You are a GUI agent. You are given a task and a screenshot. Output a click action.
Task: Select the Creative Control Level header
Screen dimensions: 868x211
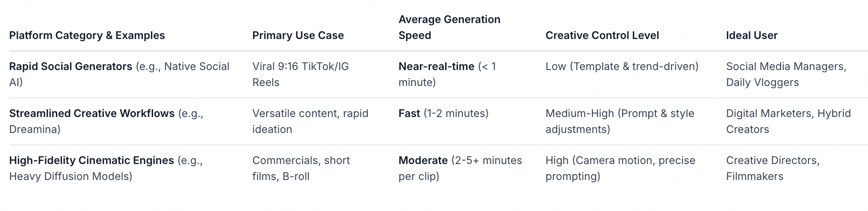click(x=602, y=35)
